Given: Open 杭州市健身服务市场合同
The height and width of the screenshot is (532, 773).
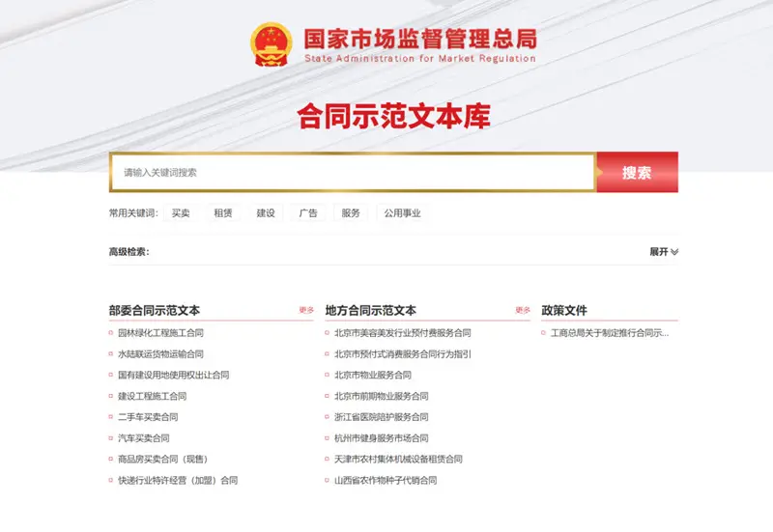Looking at the screenshot, I should click(x=382, y=438).
